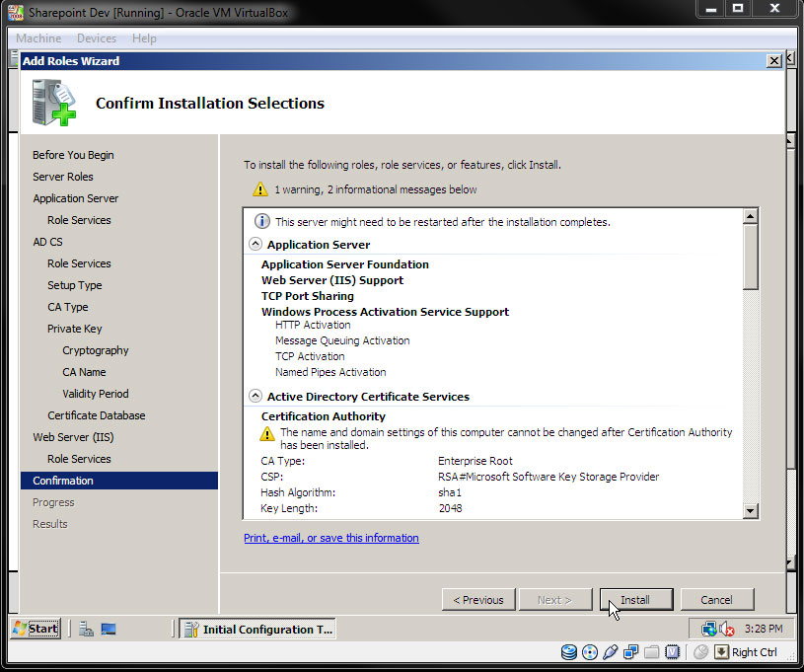Viewport: 804px width, 672px height.
Task: Click the Enterprise Root CA Type value
Action: point(475,461)
